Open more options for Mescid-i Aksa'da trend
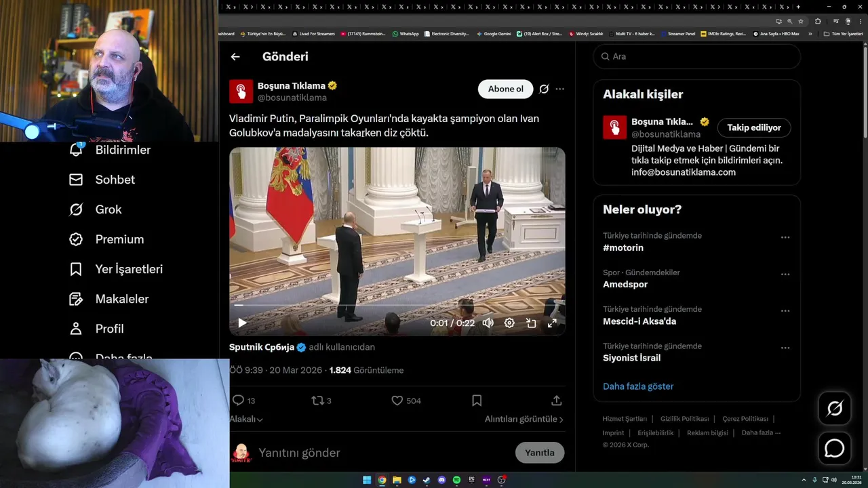This screenshot has width=868, height=488. [785, 311]
